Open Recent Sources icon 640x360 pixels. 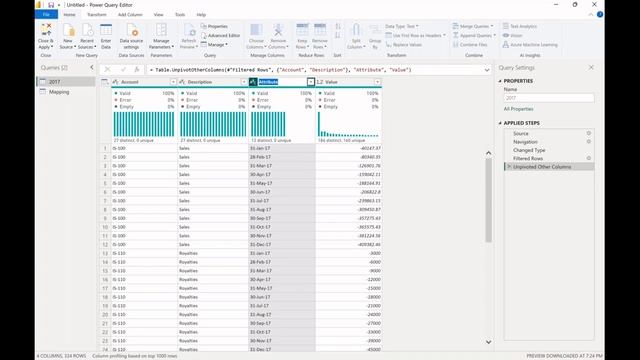pyautogui.click(x=87, y=30)
